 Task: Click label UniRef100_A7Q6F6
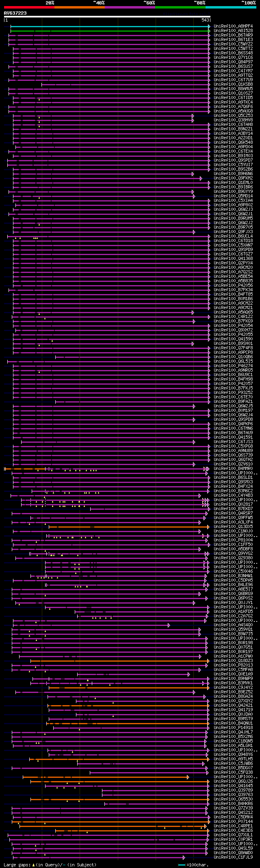pyautogui.click(x=233, y=107)
